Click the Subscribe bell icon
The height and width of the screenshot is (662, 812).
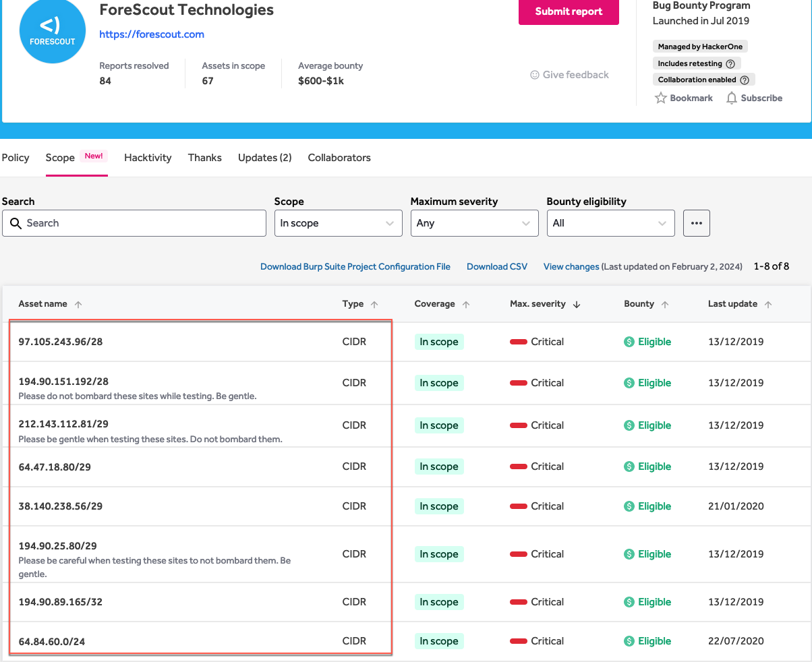732,98
